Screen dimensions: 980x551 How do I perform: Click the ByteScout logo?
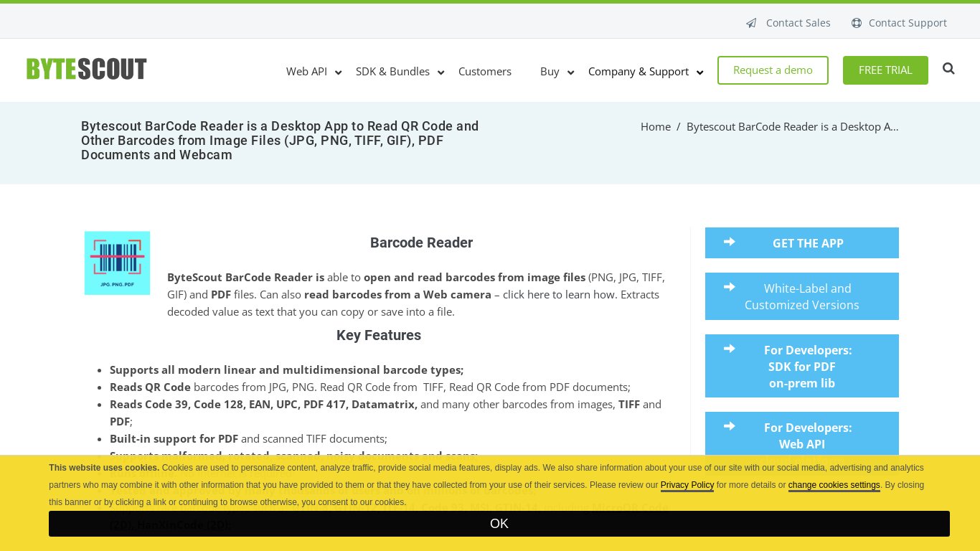[x=87, y=69]
